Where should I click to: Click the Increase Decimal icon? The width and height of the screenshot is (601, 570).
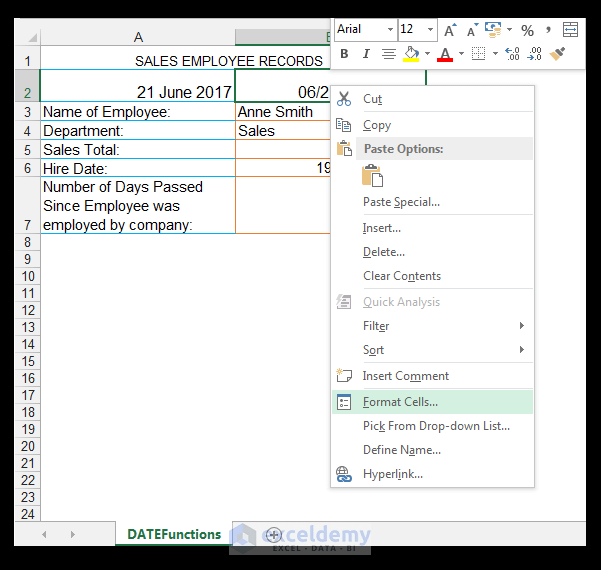512,54
